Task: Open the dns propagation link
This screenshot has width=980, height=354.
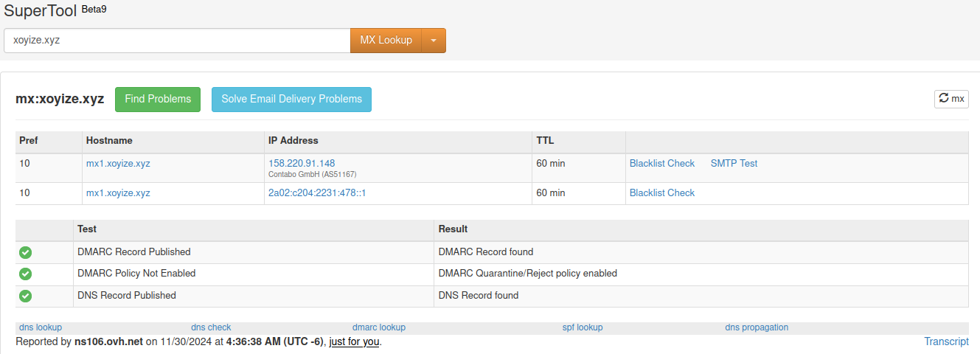Action: (756, 327)
